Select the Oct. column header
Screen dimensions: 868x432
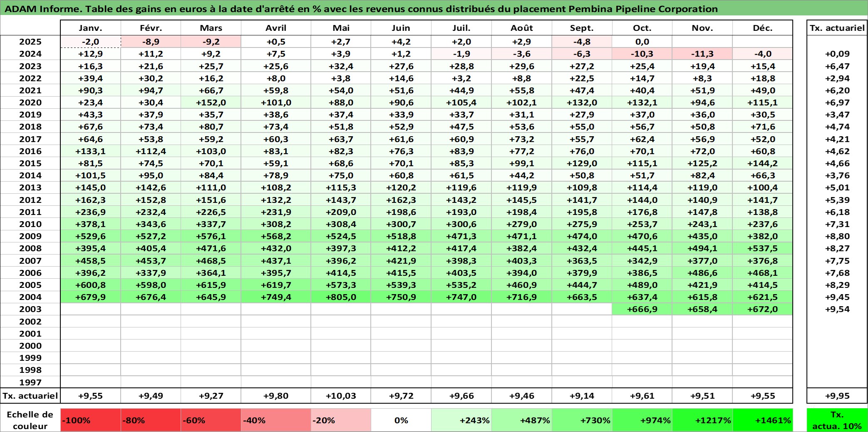[642, 28]
